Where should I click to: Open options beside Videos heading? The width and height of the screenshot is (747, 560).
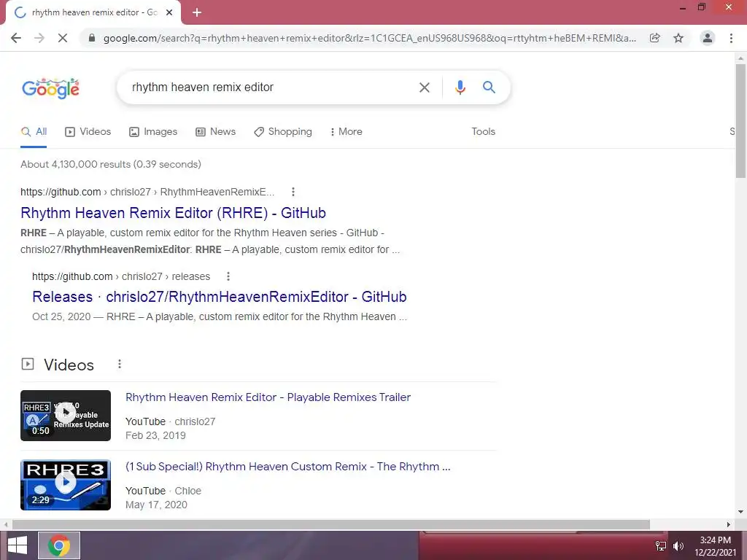pos(120,365)
